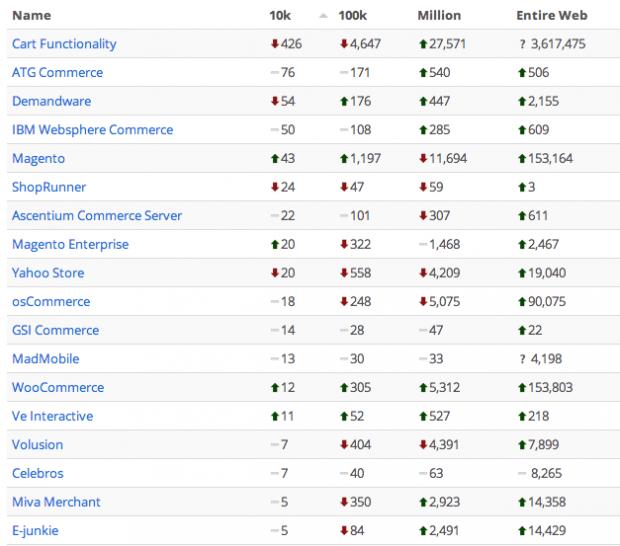Open the Ve Interactive link
Screen dimensions: 620x546
click(52, 416)
